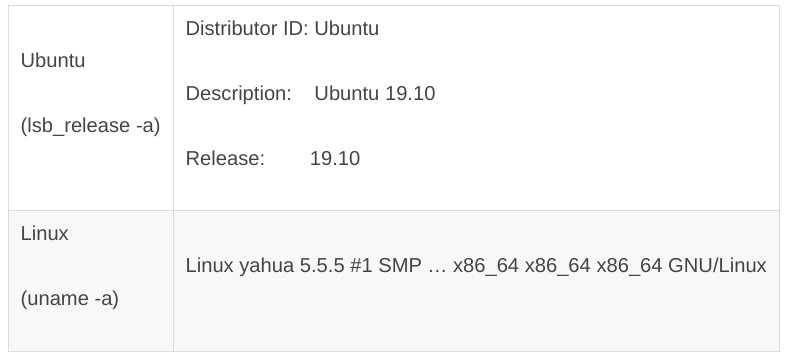Select the (uname -a) command text
Viewport: 786px width, 361px height.
pos(70,298)
